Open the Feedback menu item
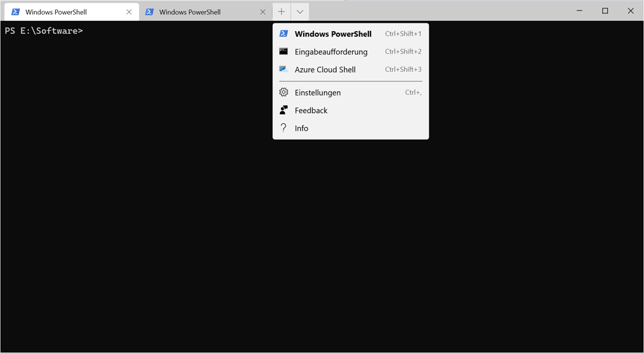This screenshot has width=644, height=353. pos(311,111)
